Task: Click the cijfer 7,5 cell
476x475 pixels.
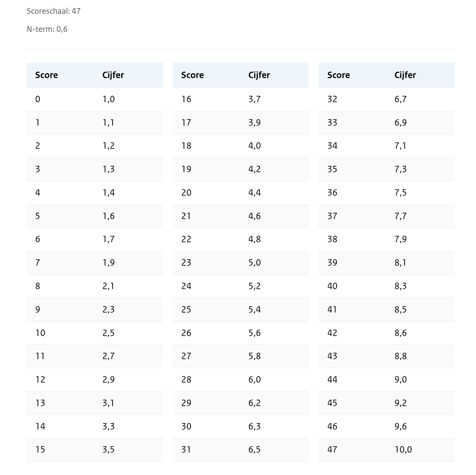Action: [x=400, y=193]
